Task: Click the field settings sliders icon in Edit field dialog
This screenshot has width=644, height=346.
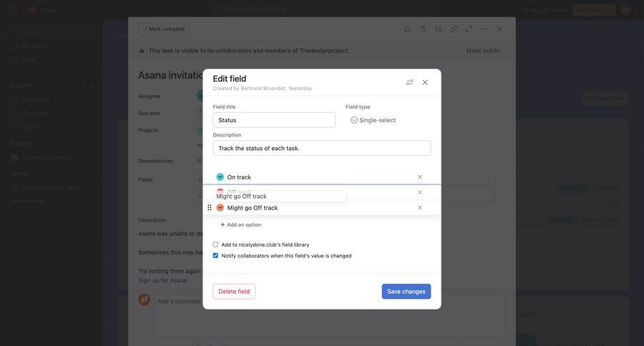Action: pyautogui.click(x=409, y=82)
